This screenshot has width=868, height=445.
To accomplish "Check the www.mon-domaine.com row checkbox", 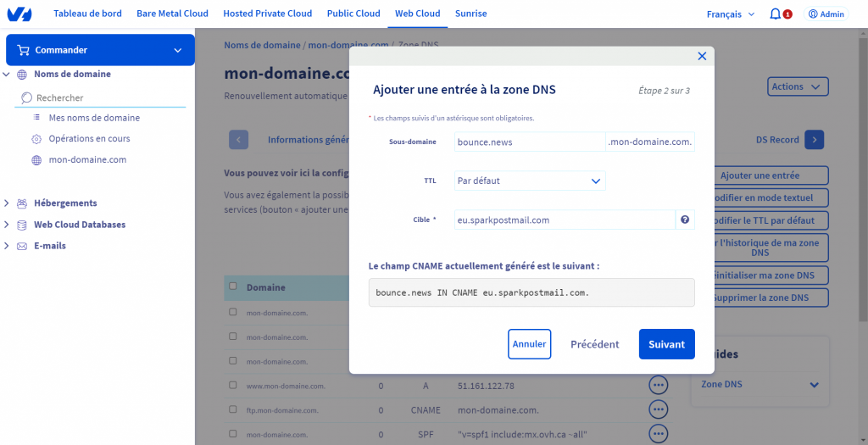I will [233, 385].
